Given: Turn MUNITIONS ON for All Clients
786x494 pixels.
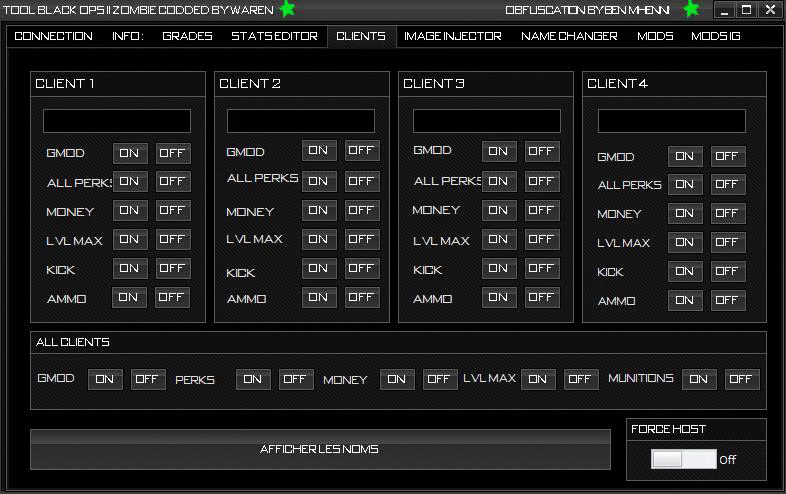Looking at the screenshot, I should (699, 379).
